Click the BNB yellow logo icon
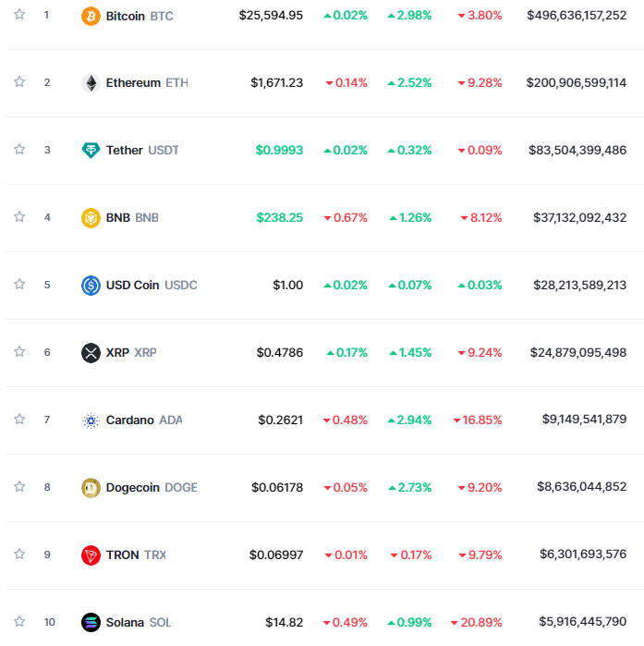Screen dimensions: 644x646 (91, 217)
